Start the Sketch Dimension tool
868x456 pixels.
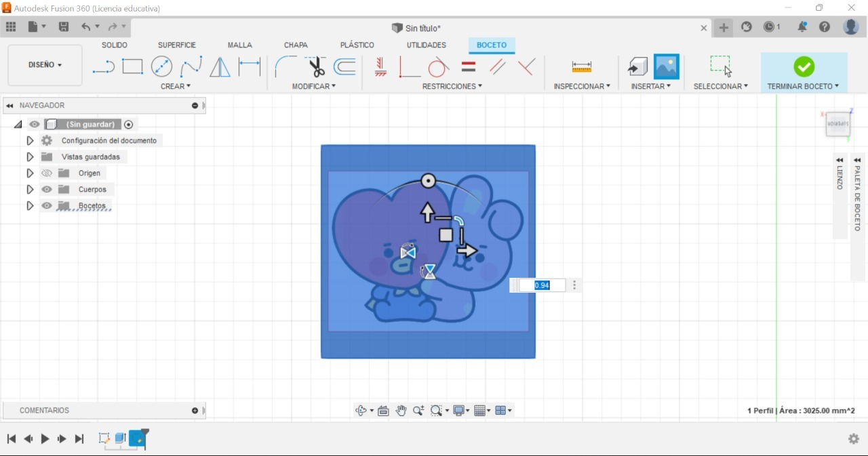pos(250,66)
